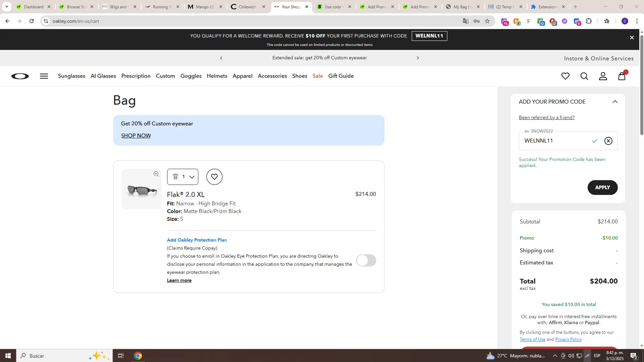The height and width of the screenshot is (362, 644).
Task: Switch to the Chilewich tab
Action: point(248,7)
